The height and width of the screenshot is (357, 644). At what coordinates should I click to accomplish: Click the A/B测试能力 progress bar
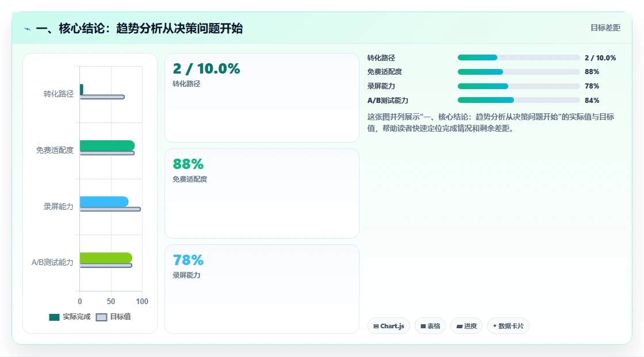[519, 100]
